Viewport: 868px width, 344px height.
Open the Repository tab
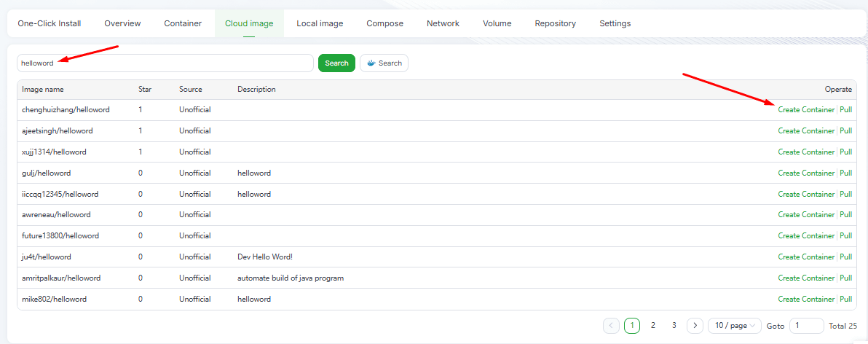(x=555, y=23)
